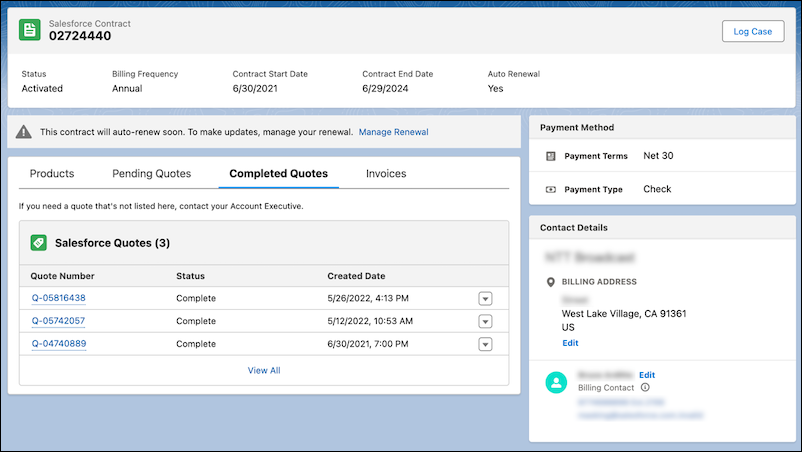Click the Salesforce Quotes (3) heading
This screenshot has height=452, width=802.
(x=113, y=243)
